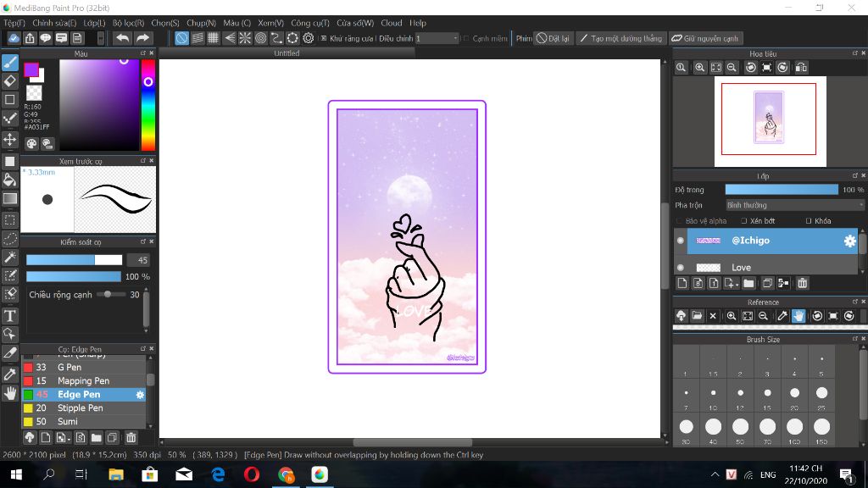Delete layer with trash icon

(x=802, y=283)
